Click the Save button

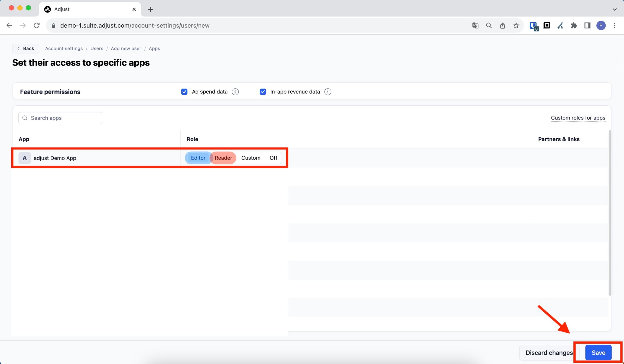pyautogui.click(x=598, y=353)
